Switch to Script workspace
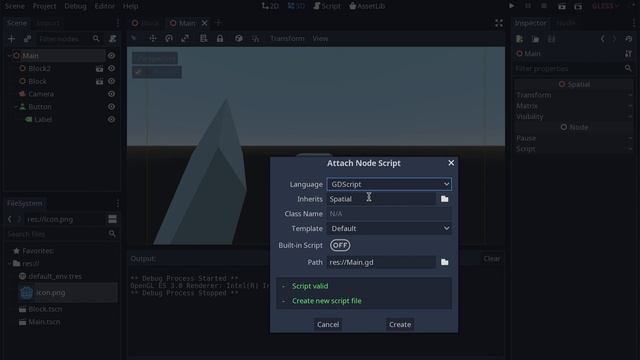Screen dimensions: 640x360 point(327,6)
